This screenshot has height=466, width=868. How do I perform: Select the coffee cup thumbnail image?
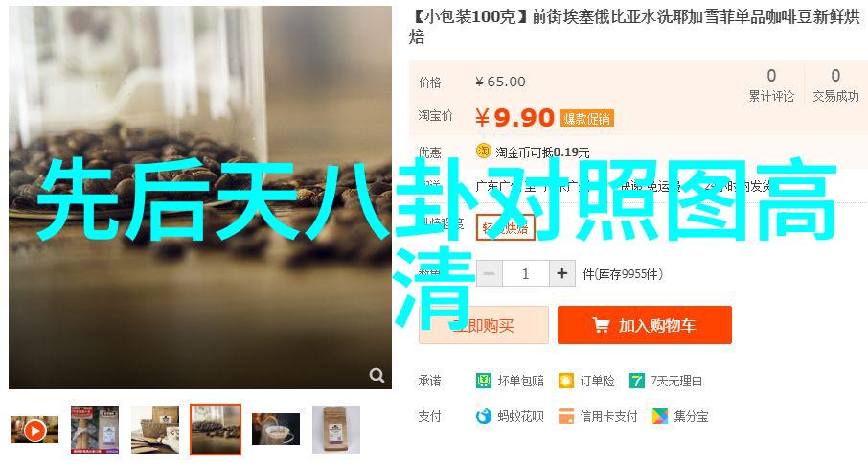(x=276, y=430)
